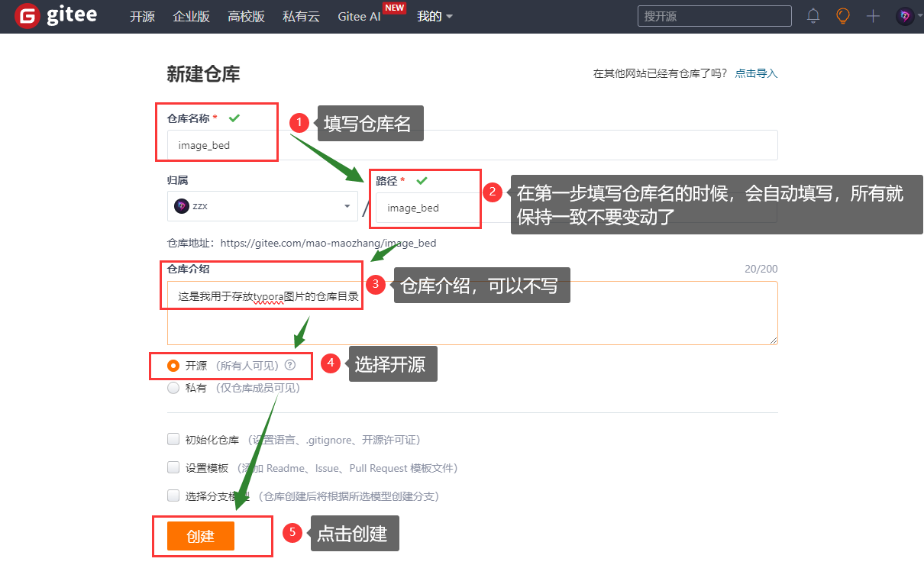Viewport: 924px width, 565px height.
Task: Enable the 选择分支模型 checkbox
Action: tap(173, 496)
